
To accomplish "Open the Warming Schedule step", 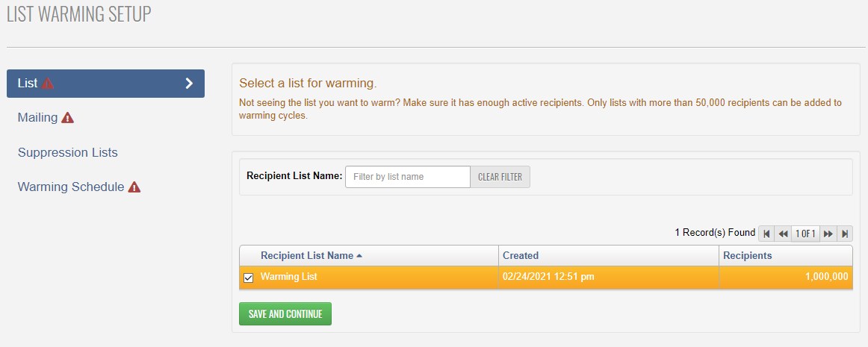I will (x=71, y=187).
